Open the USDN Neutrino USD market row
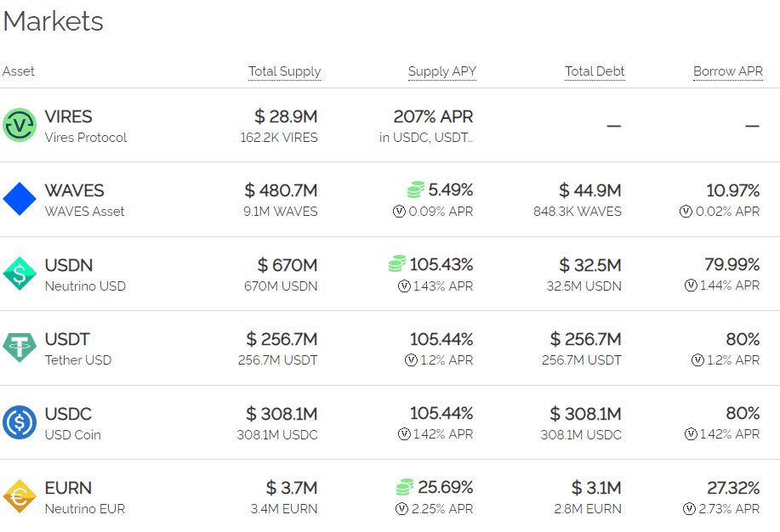 coord(390,274)
